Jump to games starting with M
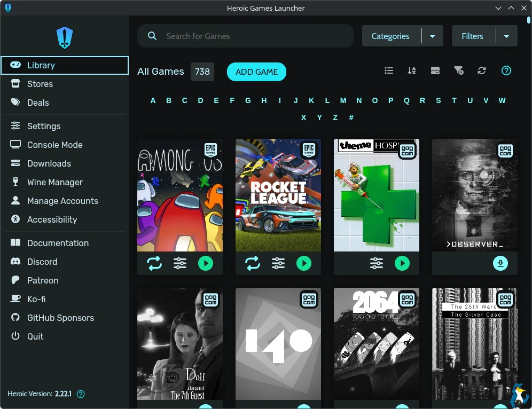This screenshot has height=409, width=532. pos(343,100)
